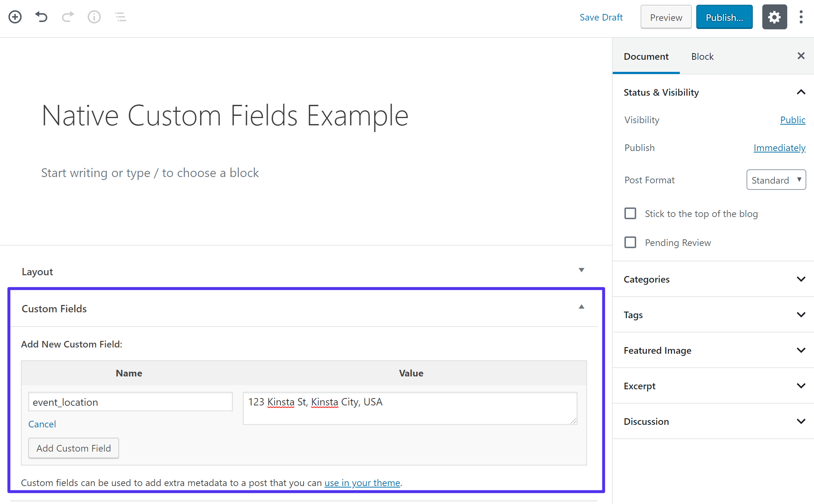Switch to the Block tab

(x=702, y=56)
